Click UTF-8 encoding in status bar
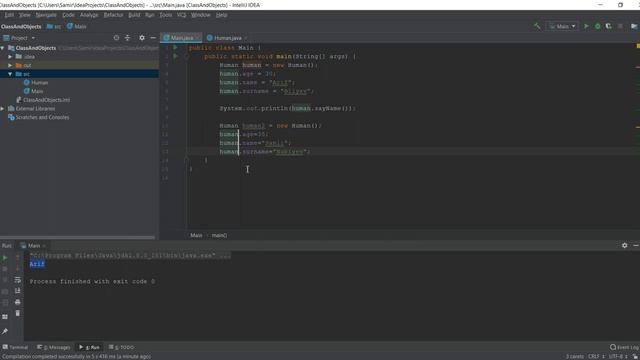This screenshot has width=640, height=360. click(x=618, y=356)
